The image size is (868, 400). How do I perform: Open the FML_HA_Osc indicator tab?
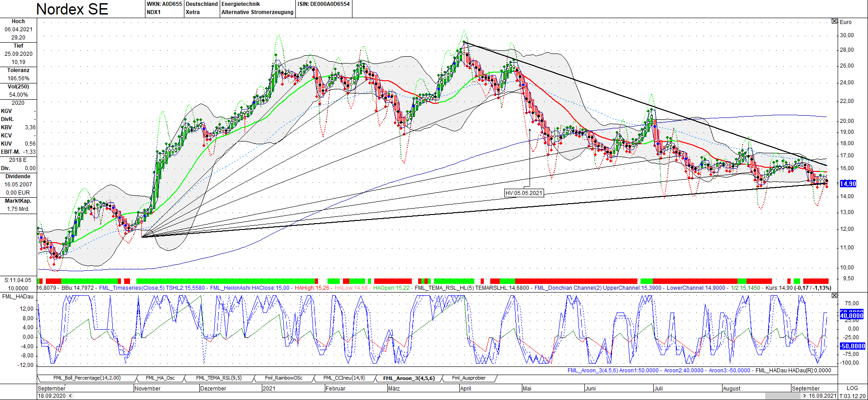[160, 378]
